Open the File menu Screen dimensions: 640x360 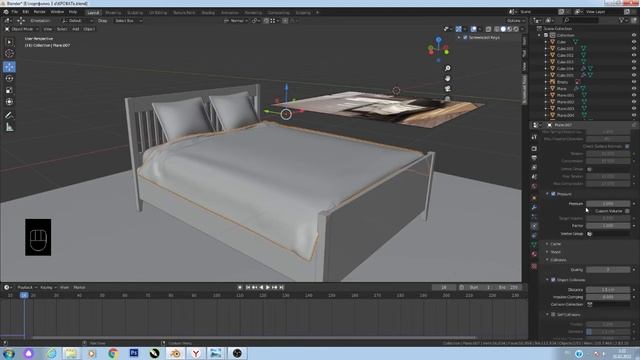point(15,12)
